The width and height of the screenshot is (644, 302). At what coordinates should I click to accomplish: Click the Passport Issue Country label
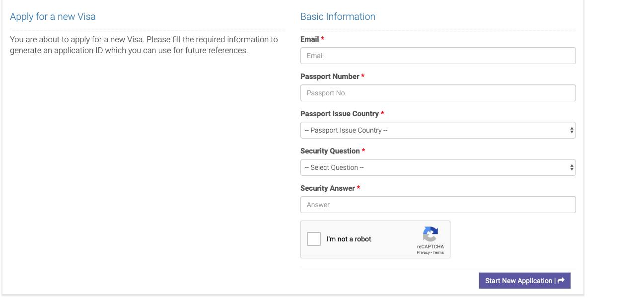click(340, 114)
